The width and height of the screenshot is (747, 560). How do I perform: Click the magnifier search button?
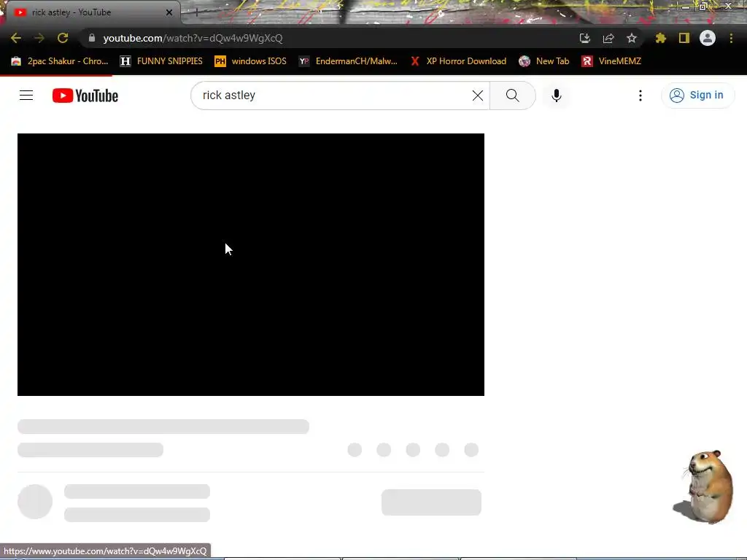(513, 96)
